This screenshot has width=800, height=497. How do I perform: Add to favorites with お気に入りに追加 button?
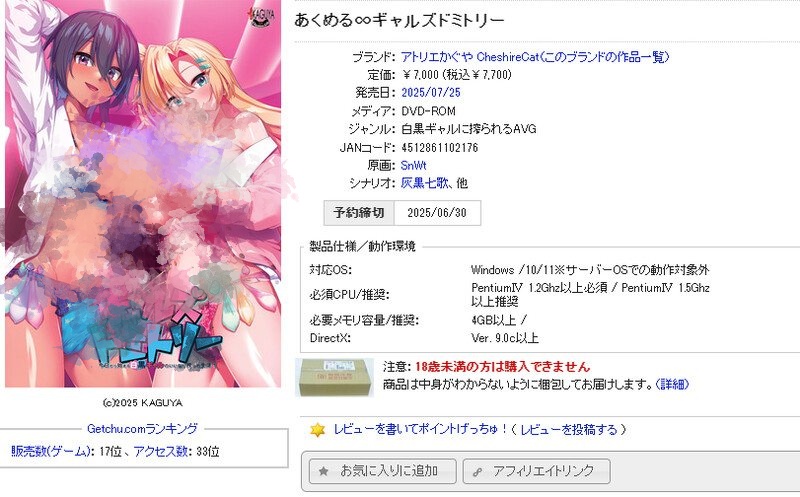[x=382, y=471]
